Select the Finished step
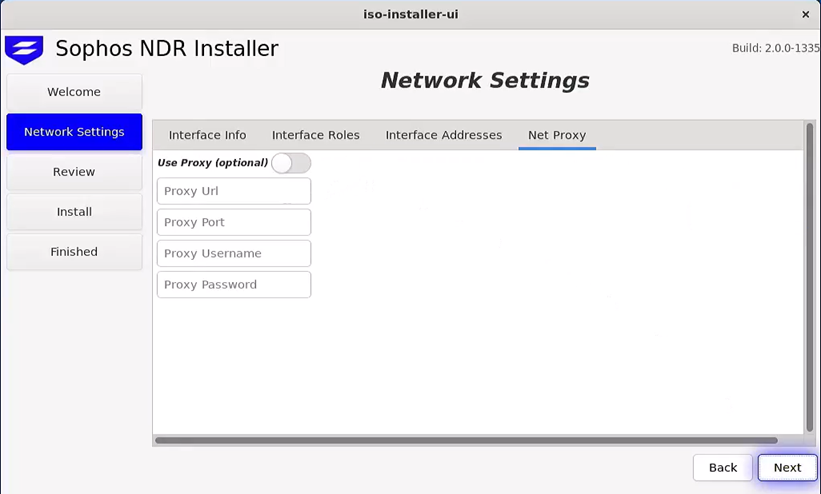 74,252
